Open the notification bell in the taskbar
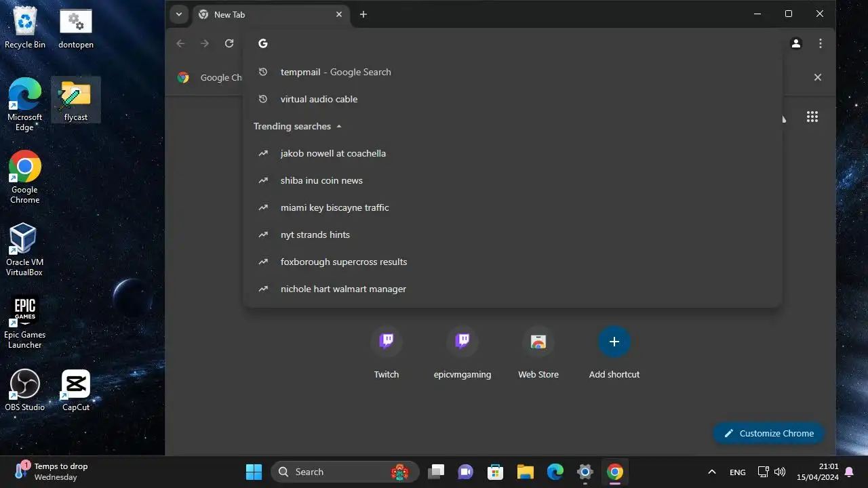This screenshot has height=488, width=868. point(849,472)
